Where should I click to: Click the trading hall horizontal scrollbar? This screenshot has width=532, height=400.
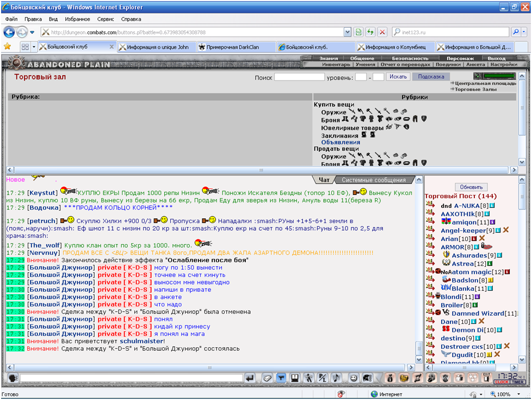point(261,170)
